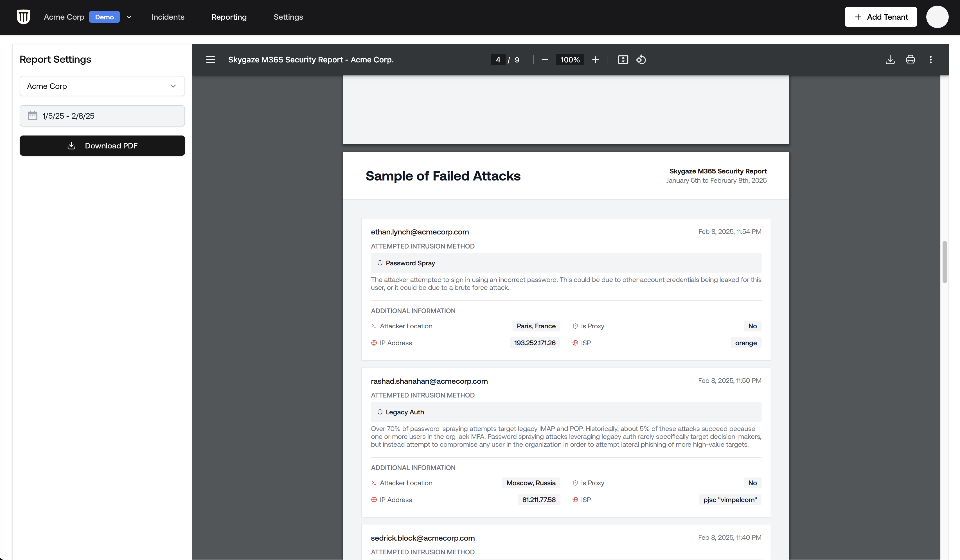Click the PDF vertical scrollbar thumb
The width and height of the screenshot is (960, 560).
pyautogui.click(x=944, y=262)
